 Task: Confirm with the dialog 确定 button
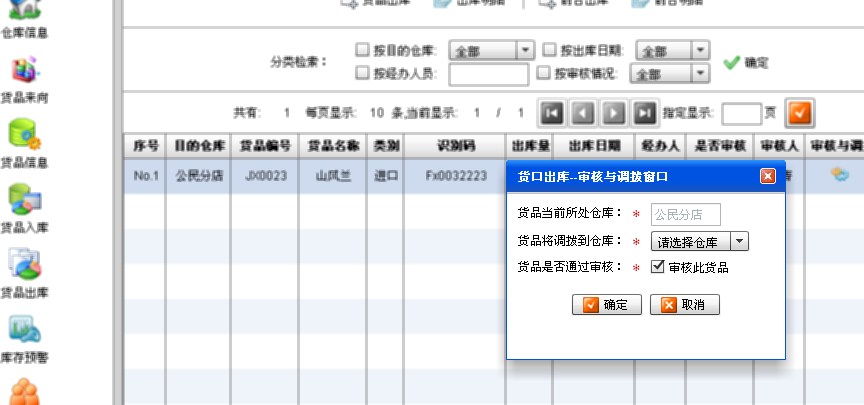(x=607, y=304)
